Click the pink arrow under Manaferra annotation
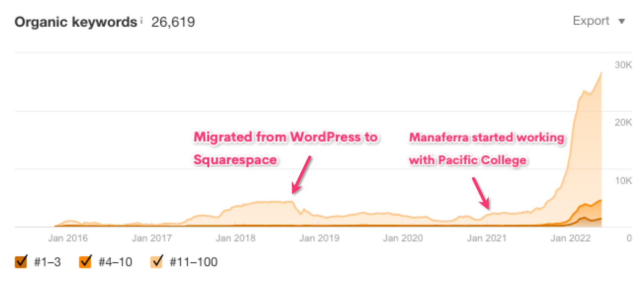The width and height of the screenshot is (644, 283). click(x=481, y=192)
